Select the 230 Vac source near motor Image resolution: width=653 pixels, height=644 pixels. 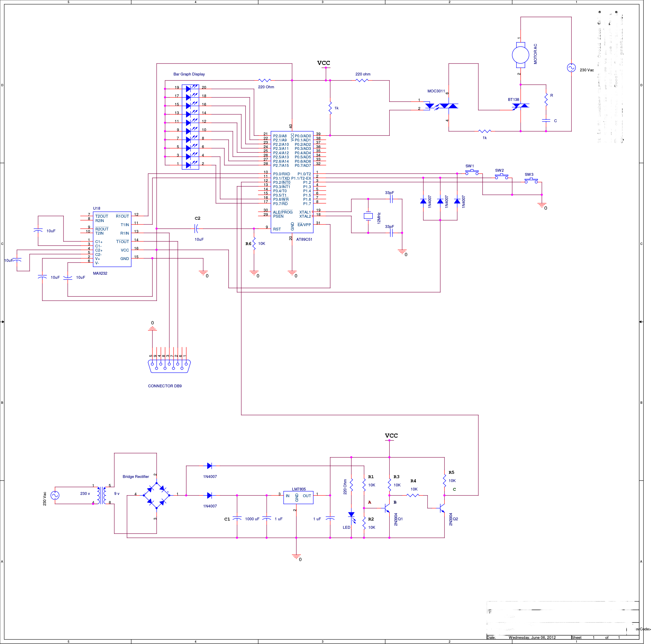[x=571, y=68]
